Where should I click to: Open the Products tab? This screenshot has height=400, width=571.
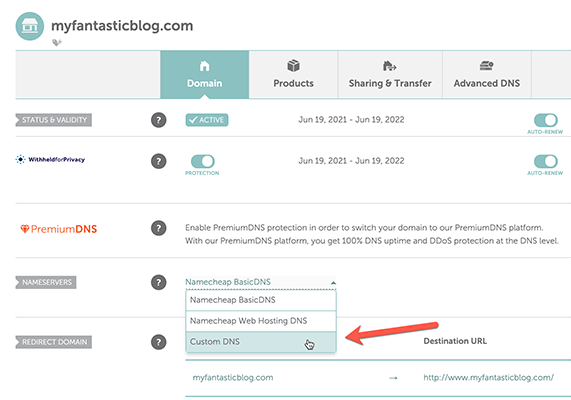click(x=294, y=75)
